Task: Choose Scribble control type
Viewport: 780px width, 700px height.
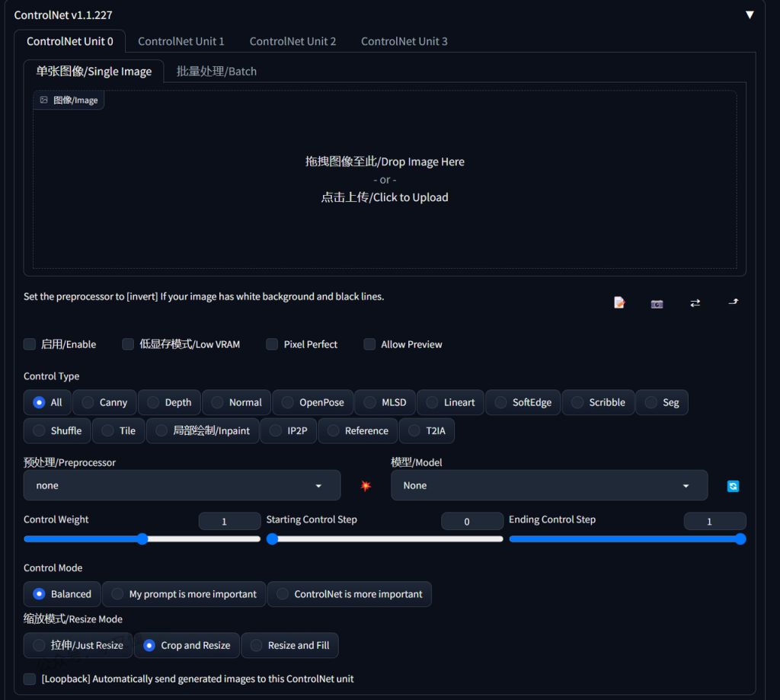Action: click(x=599, y=402)
